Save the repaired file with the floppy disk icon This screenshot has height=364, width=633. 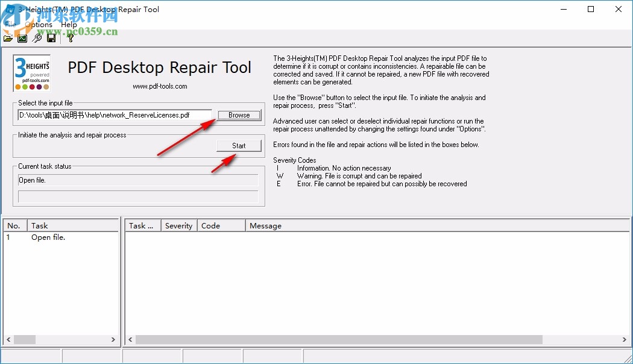[x=51, y=37]
